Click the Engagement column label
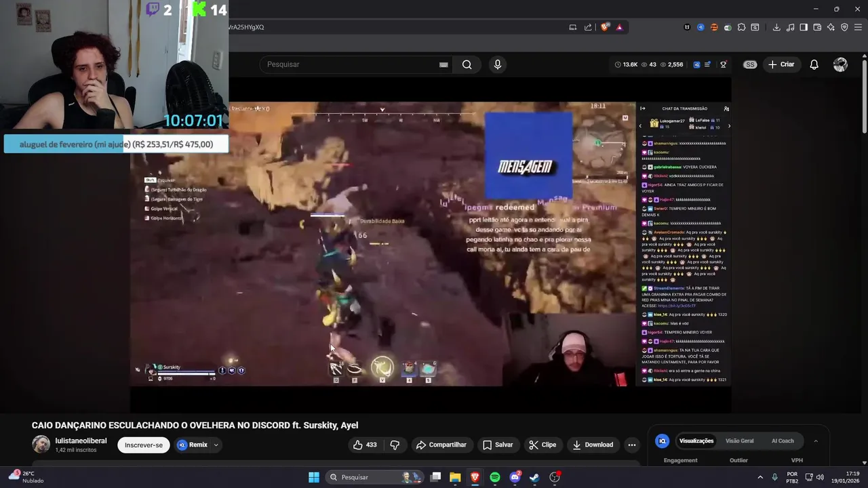Viewport: 868px width, 488px height. coord(680,460)
